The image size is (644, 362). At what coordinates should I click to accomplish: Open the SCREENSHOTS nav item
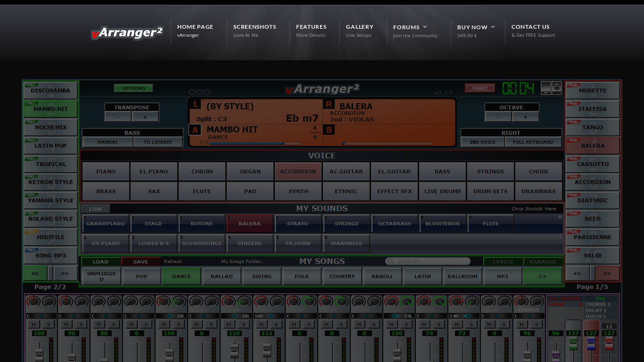click(x=255, y=31)
